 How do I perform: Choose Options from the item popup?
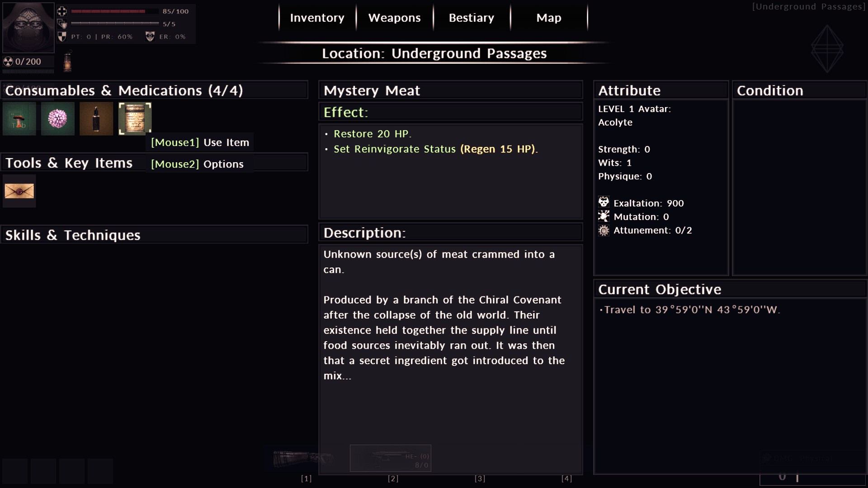[x=197, y=164]
